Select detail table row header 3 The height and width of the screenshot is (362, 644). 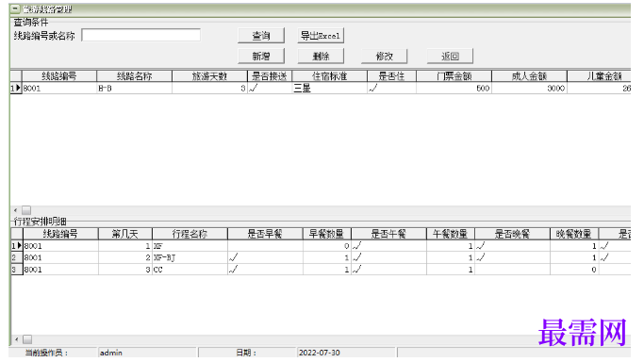(16, 270)
